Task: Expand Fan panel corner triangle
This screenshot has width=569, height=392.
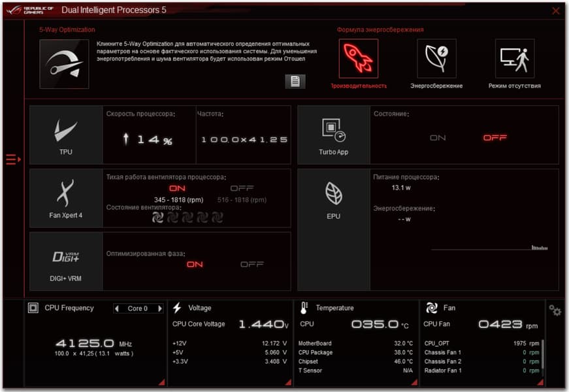Action: coord(540,382)
